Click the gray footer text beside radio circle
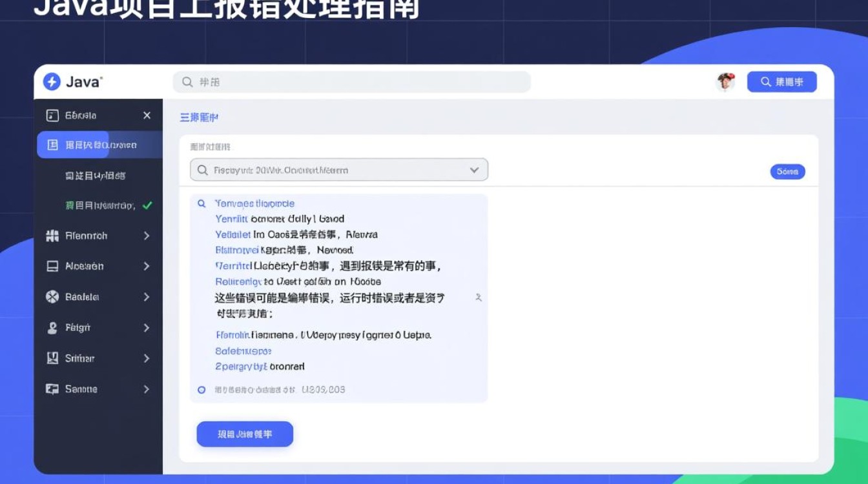The image size is (868, 484). (280, 390)
